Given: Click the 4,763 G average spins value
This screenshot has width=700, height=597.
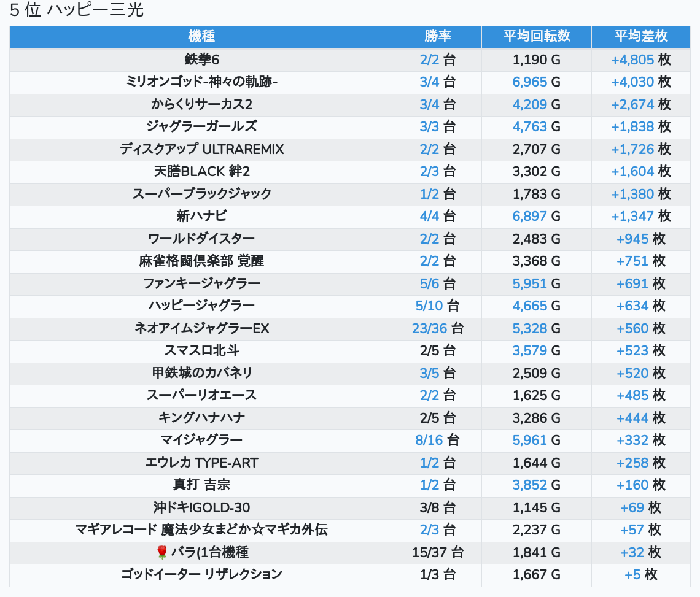Looking at the screenshot, I should point(537,127).
